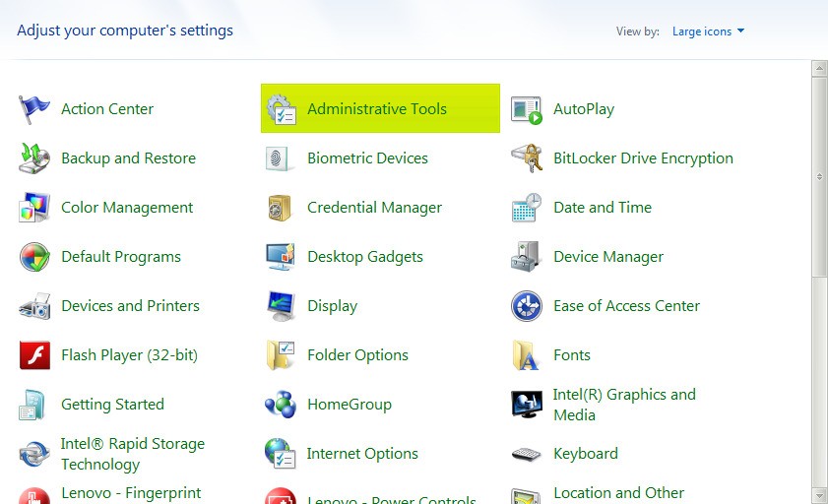This screenshot has width=828, height=504.
Task: Expand the View by Large icons dropdown
Action: pos(708,31)
